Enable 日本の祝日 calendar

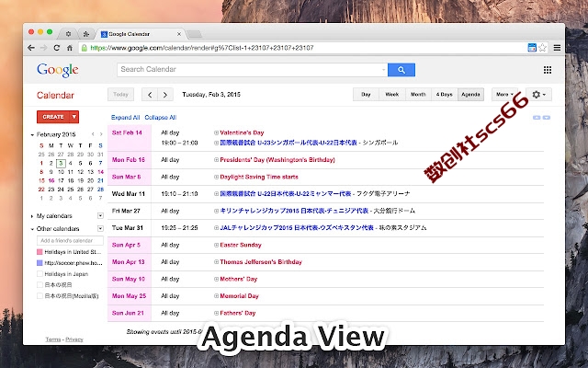pyautogui.click(x=40, y=285)
